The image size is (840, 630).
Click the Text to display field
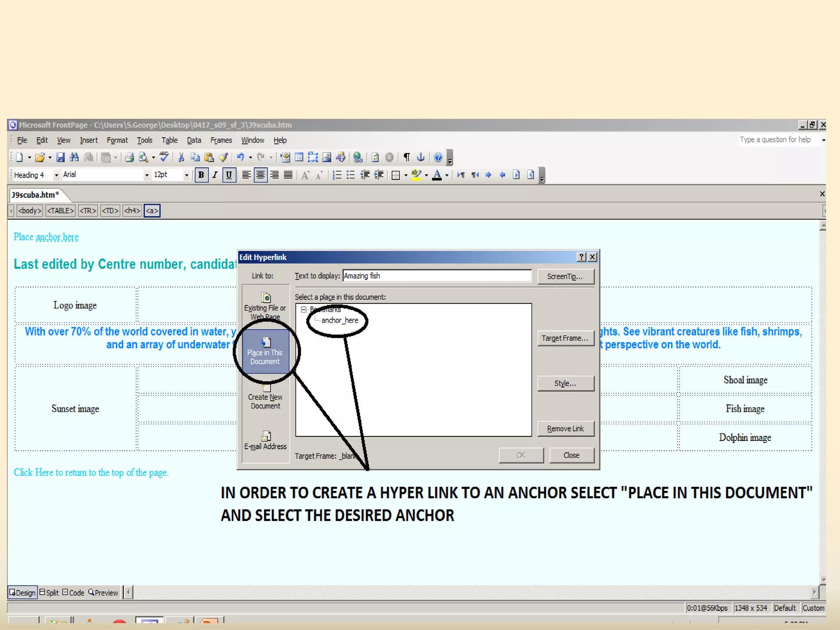pos(436,276)
